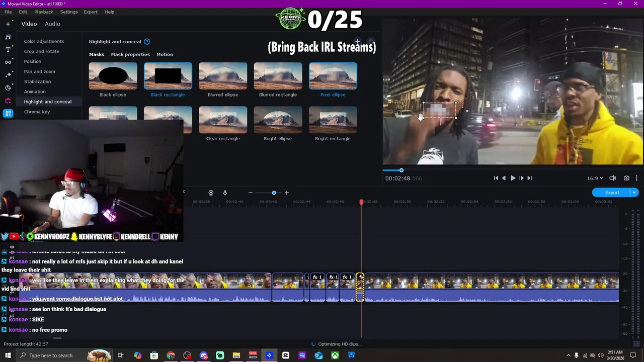Open the music and sounds panel
644x362 pixels.
click(x=8, y=37)
